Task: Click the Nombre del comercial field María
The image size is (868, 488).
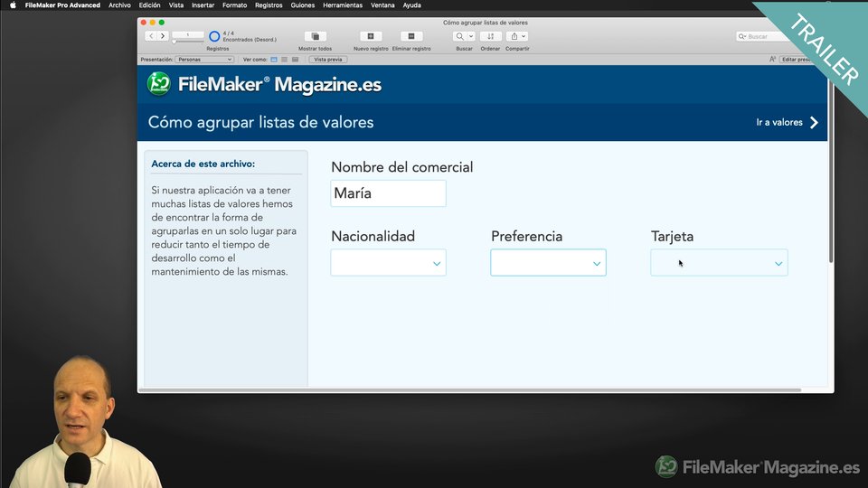Action: pos(388,193)
